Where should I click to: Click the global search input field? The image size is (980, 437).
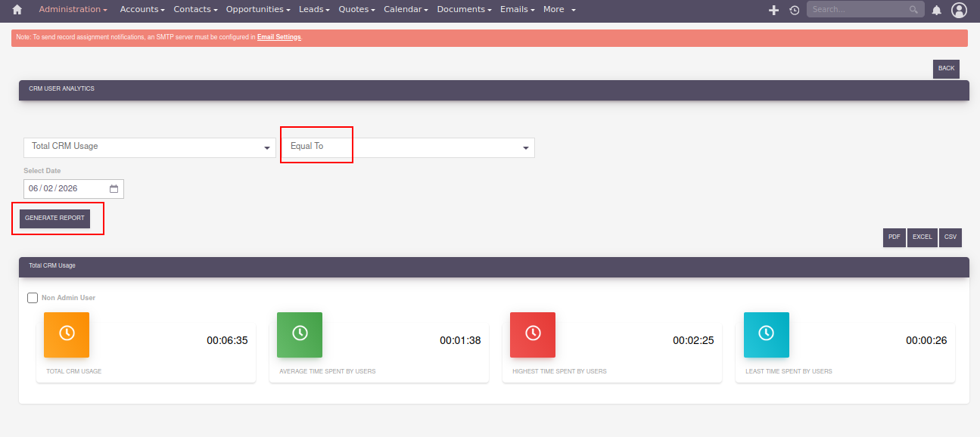pos(858,10)
